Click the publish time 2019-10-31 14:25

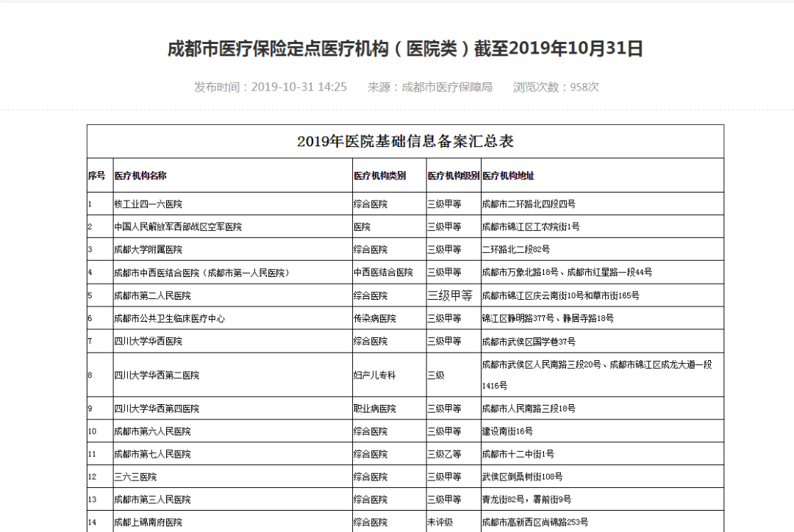tap(298, 87)
